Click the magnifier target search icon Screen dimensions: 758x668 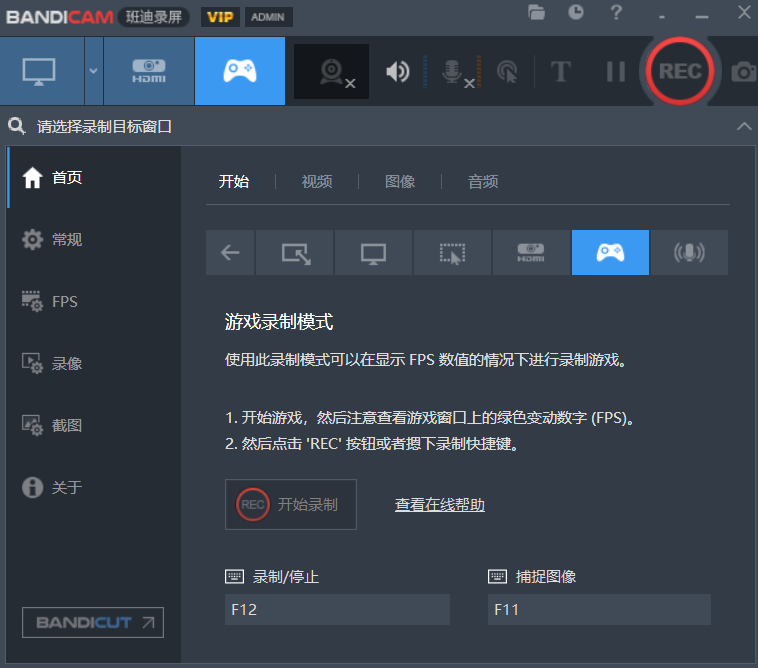tap(16, 126)
